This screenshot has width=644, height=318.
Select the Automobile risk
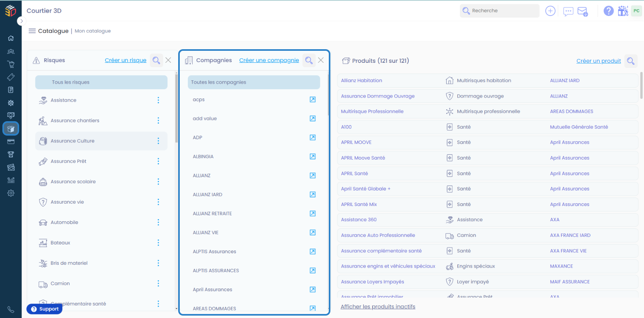101,222
